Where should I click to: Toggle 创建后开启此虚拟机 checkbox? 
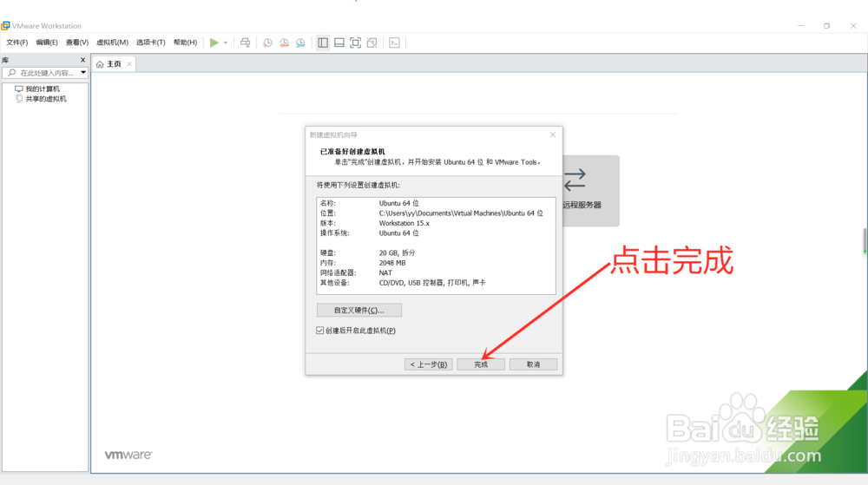coord(320,331)
